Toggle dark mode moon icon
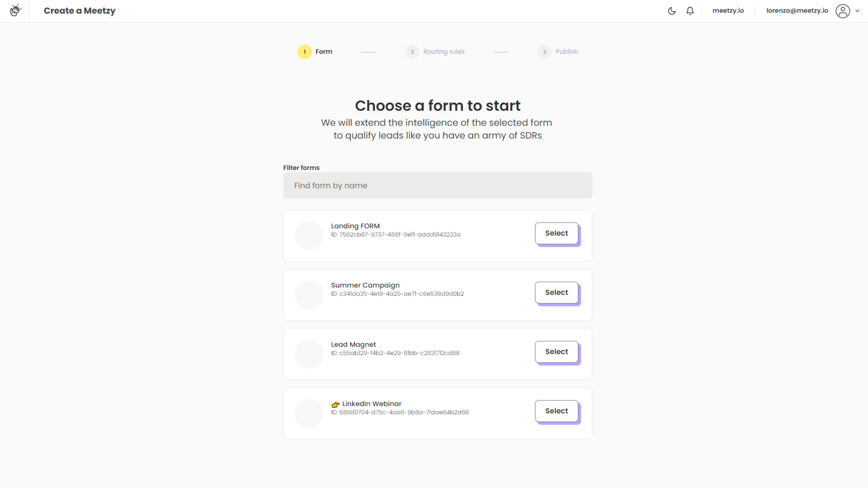The height and width of the screenshot is (488, 868). coord(672,11)
